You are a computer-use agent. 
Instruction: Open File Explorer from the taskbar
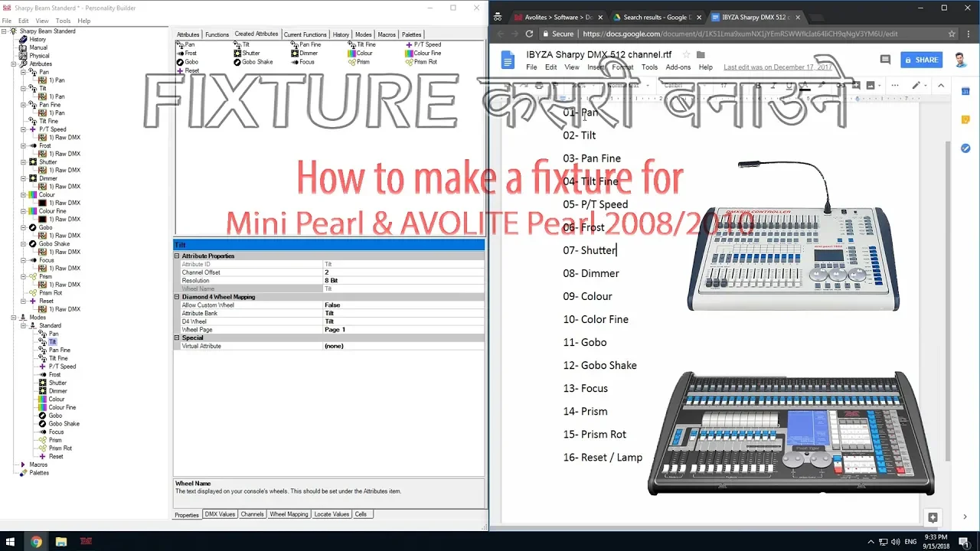[x=60, y=541]
